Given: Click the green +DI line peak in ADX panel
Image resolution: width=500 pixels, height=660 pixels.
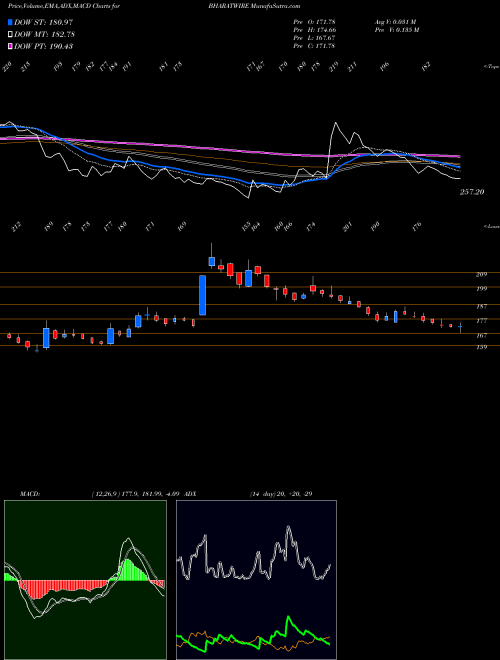Looking at the screenshot, I should tap(289, 617).
